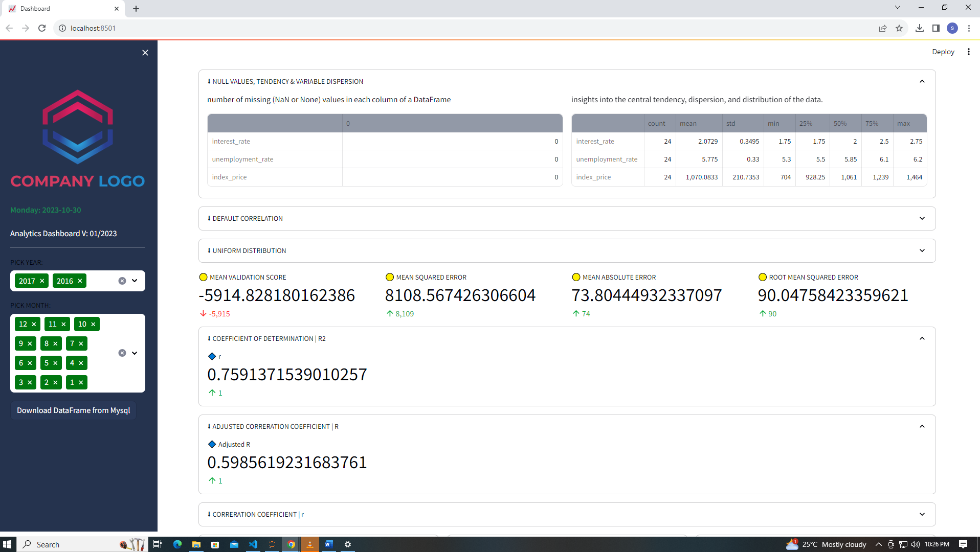Collapse the Null Values, Tendency & Variable Dispersion panel
The height and width of the screenshot is (552, 980).
point(922,81)
